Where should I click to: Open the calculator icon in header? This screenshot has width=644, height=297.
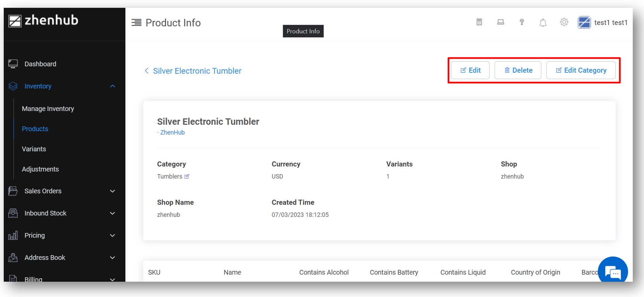coord(479,22)
